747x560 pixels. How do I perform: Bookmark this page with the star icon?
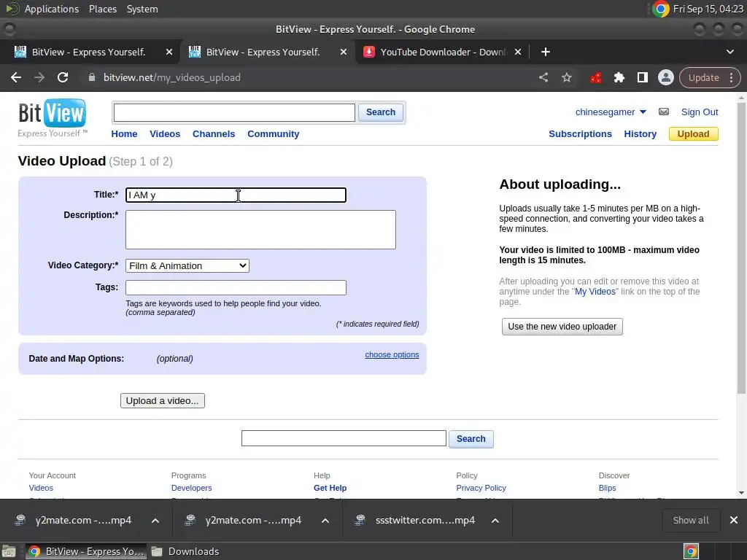tap(566, 77)
